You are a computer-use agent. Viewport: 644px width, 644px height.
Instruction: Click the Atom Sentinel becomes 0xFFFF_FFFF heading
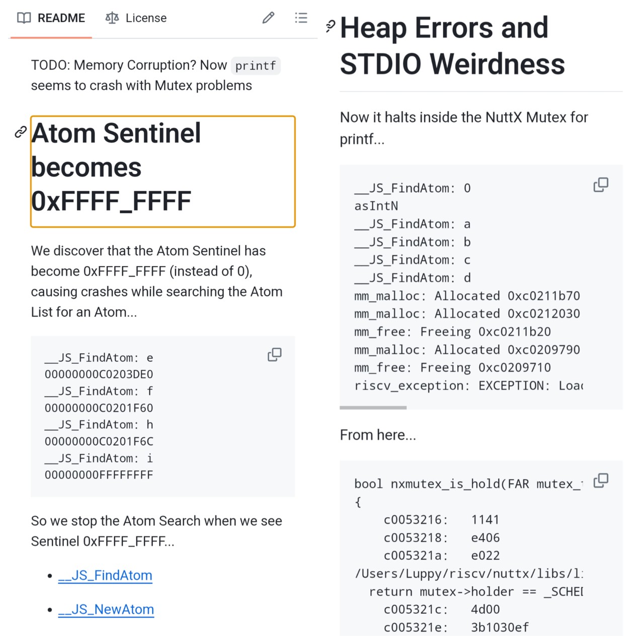click(116, 167)
